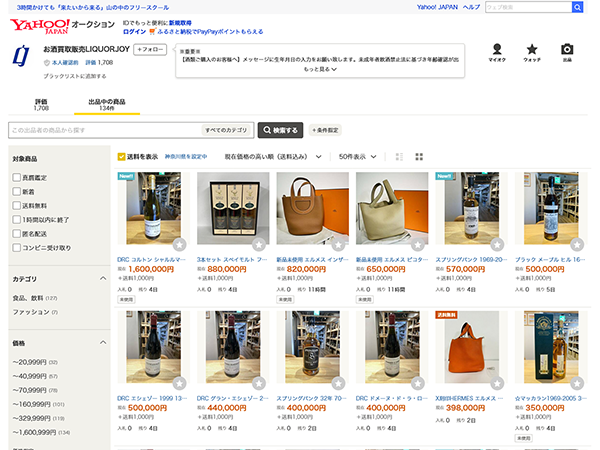Click 神奈川県を設定中 shipping region link
The width and height of the screenshot is (600, 450).
(186, 157)
